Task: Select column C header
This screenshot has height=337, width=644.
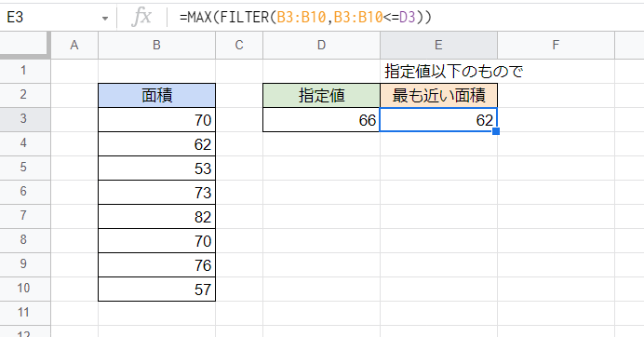Action: pos(239,46)
